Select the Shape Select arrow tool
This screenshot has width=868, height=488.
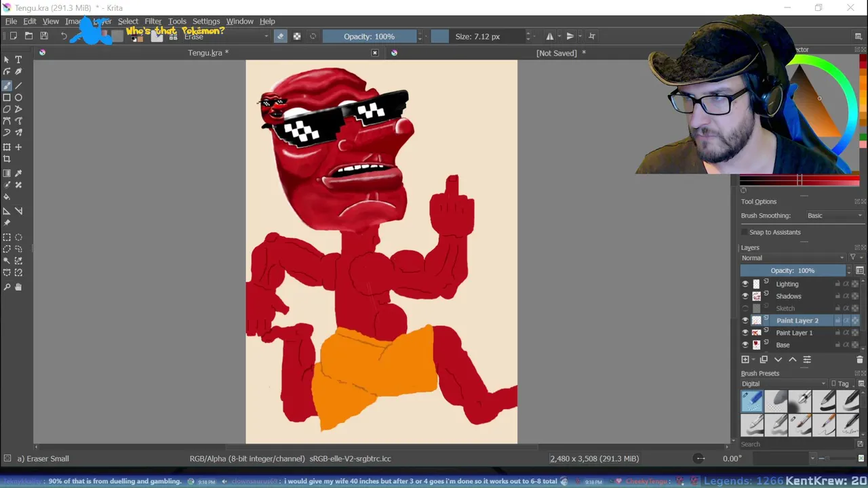[x=7, y=60]
